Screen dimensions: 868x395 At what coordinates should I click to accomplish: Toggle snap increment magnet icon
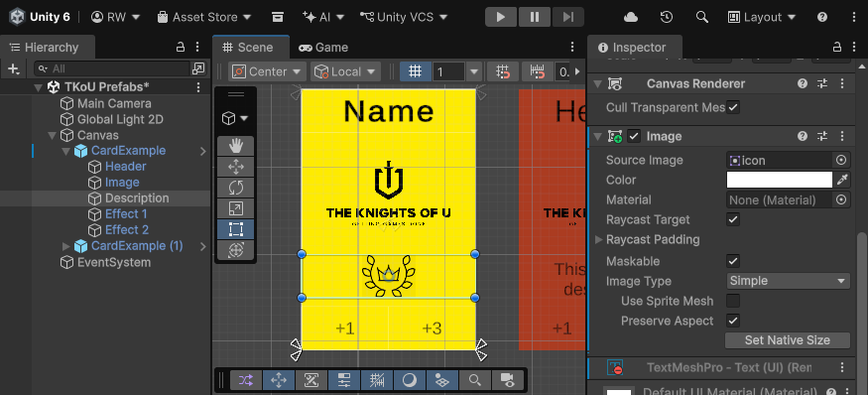pyautogui.click(x=503, y=71)
